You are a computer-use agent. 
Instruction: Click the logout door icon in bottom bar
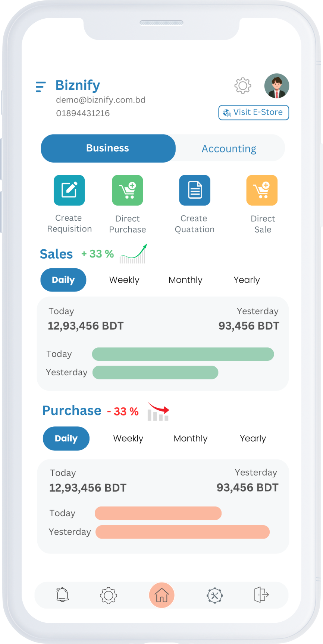261,594
